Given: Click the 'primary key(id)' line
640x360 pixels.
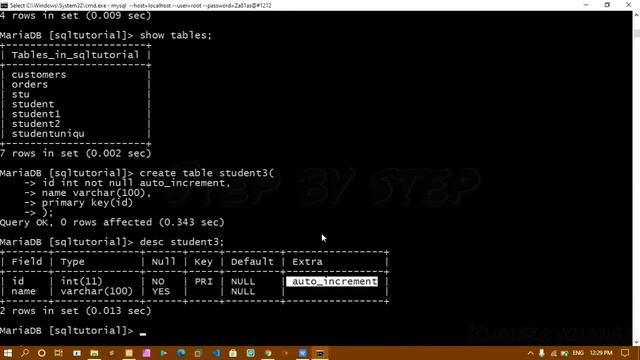Looking at the screenshot, I should click(87, 203).
